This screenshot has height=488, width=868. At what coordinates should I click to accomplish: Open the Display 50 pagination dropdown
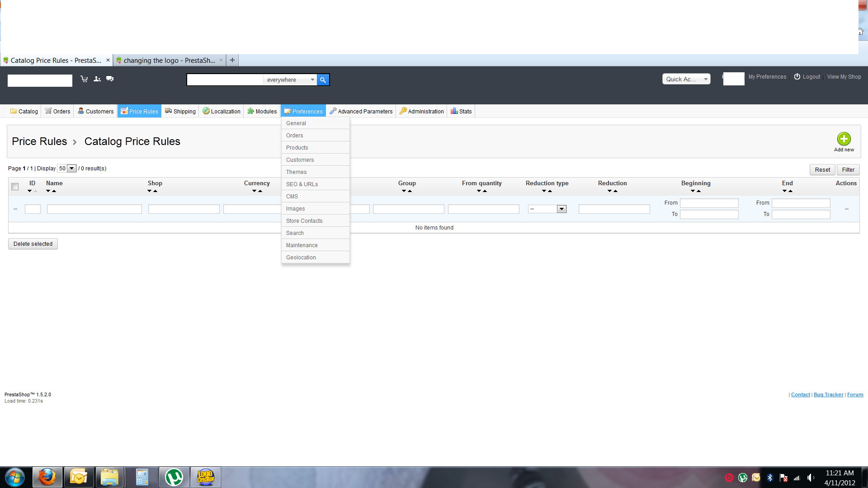tap(71, 169)
